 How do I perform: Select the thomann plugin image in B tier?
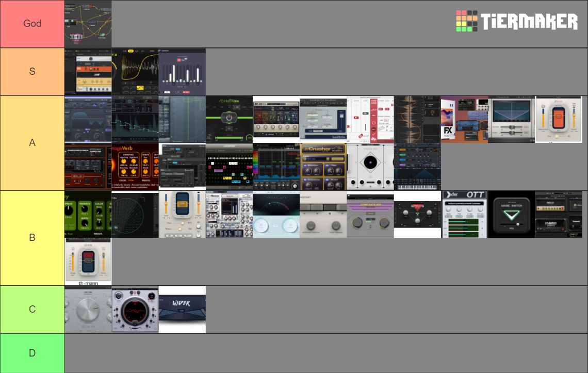point(88,261)
